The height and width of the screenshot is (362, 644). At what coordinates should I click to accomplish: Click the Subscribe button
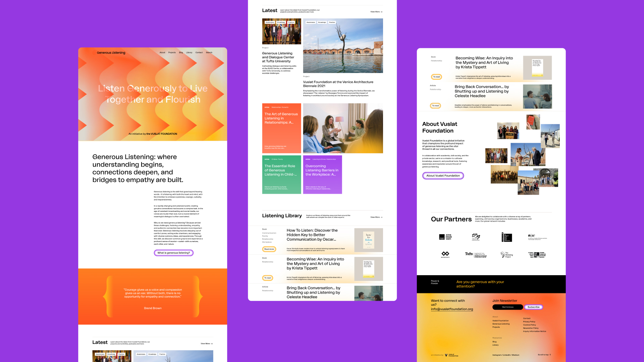tap(533, 307)
